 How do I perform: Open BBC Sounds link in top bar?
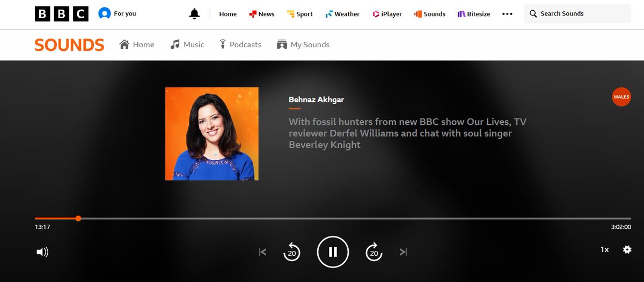point(429,14)
